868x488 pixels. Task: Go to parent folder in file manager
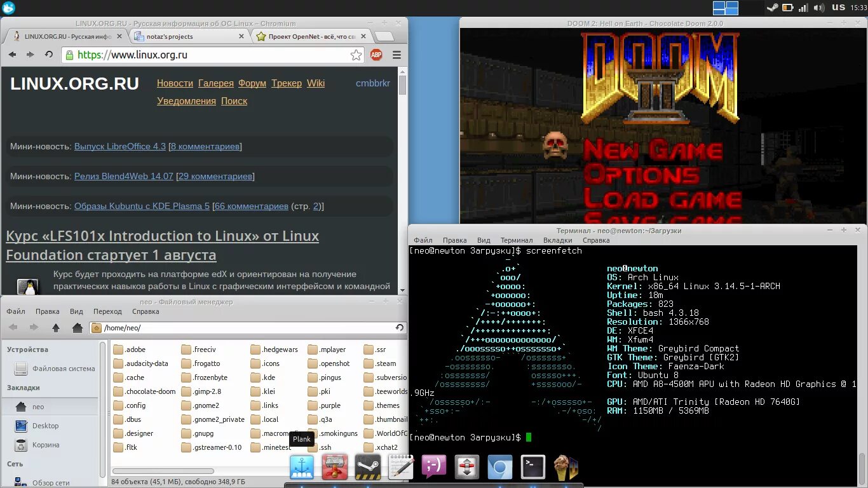[56, 328]
